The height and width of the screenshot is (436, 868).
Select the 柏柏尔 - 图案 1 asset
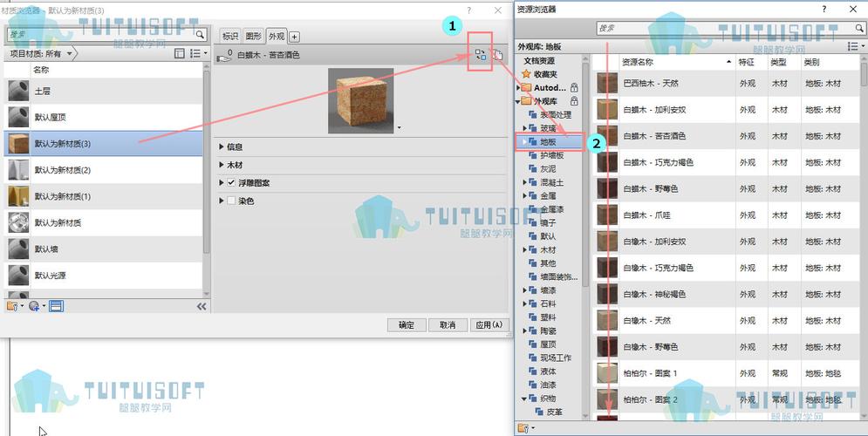point(727,373)
